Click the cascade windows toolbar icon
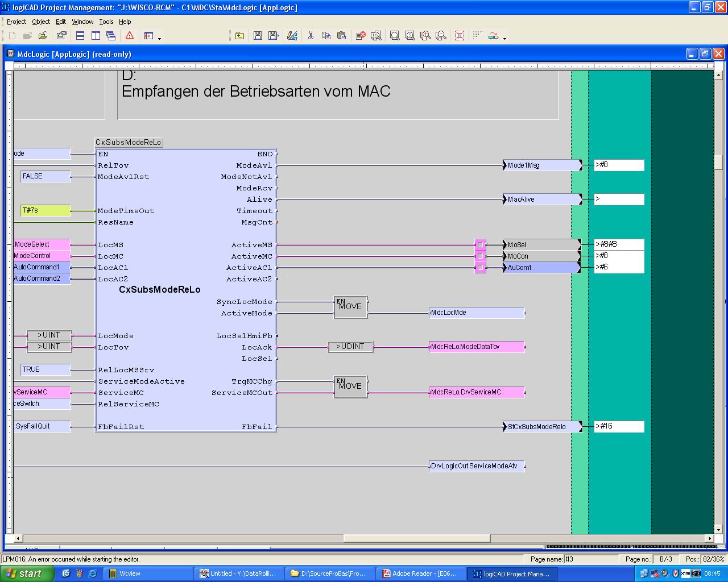Viewport: 728px width, 582px height. pyautogui.click(x=111, y=36)
